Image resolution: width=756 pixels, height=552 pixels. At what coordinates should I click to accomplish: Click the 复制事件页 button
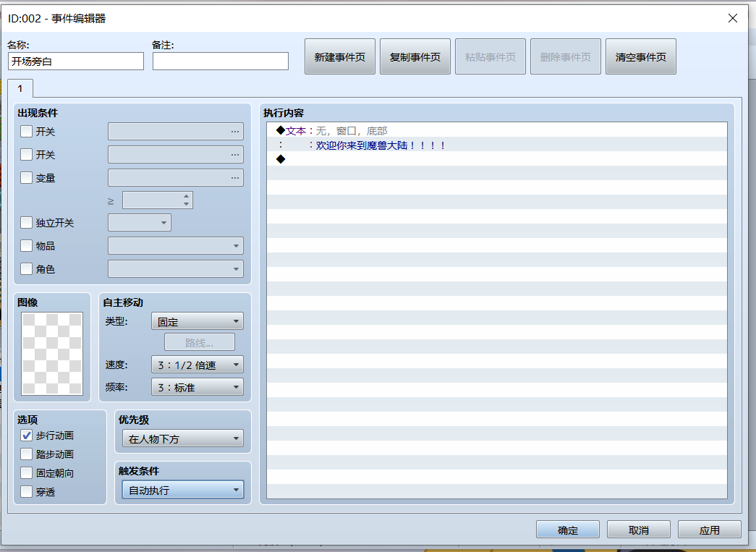pyautogui.click(x=415, y=57)
